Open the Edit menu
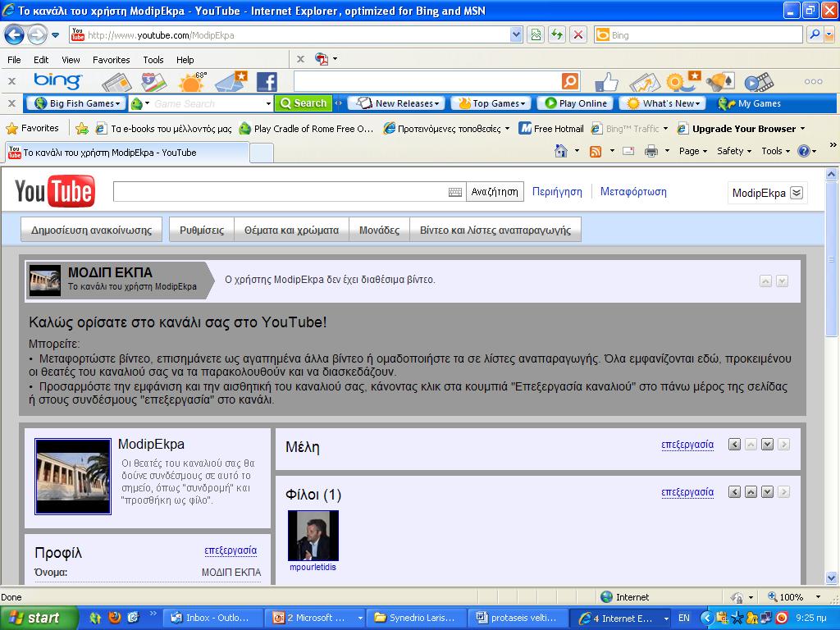Image resolution: width=840 pixels, height=630 pixels. [x=41, y=60]
